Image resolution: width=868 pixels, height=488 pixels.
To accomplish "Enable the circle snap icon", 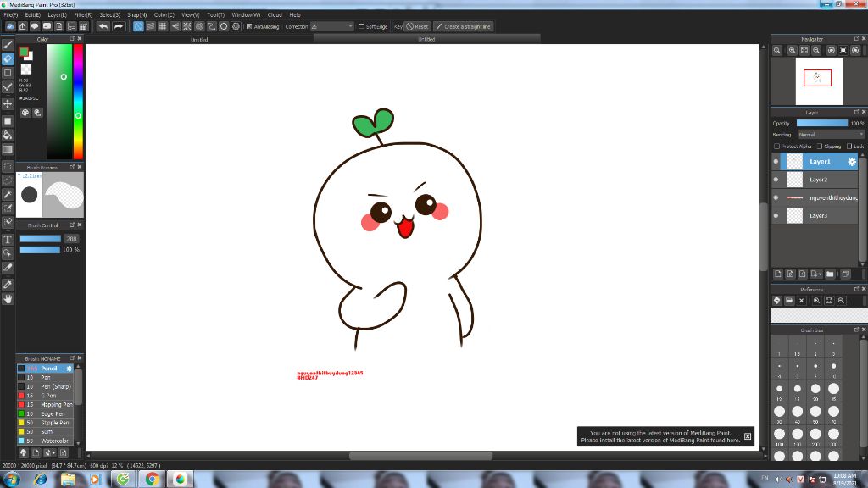I will [x=224, y=26].
